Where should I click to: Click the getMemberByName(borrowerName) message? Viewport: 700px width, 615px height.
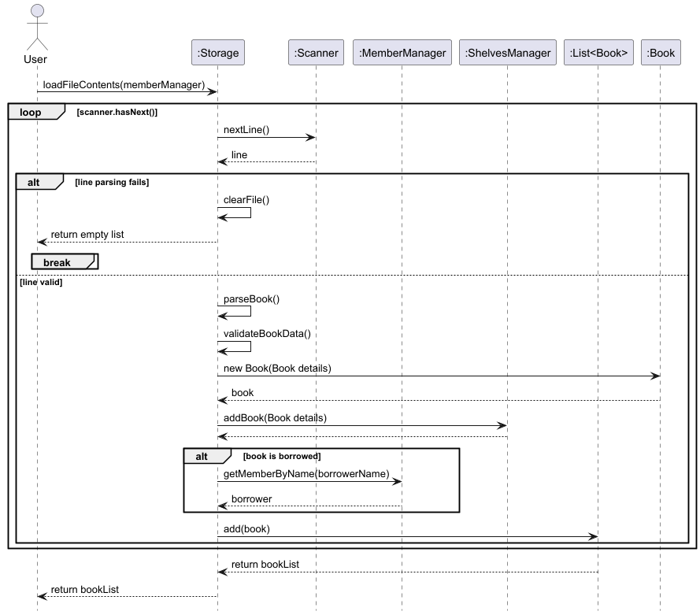click(306, 474)
